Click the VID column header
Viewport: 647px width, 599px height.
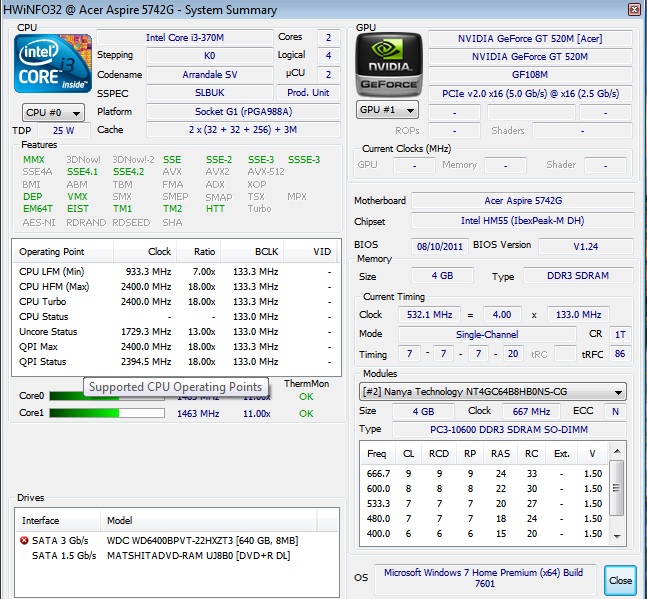pyautogui.click(x=311, y=252)
